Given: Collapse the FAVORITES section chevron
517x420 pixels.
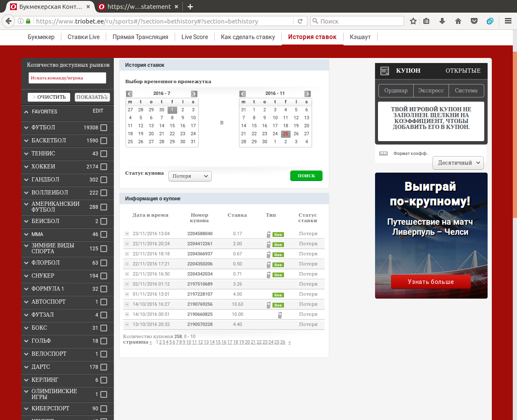Looking at the screenshot, I should [x=26, y=112].
